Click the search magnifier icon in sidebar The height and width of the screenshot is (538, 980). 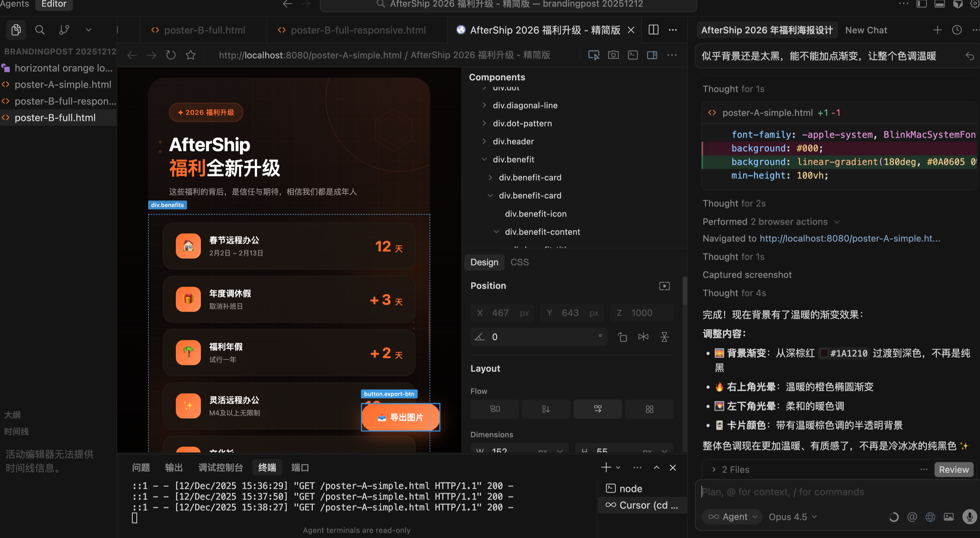coord(40,30)
